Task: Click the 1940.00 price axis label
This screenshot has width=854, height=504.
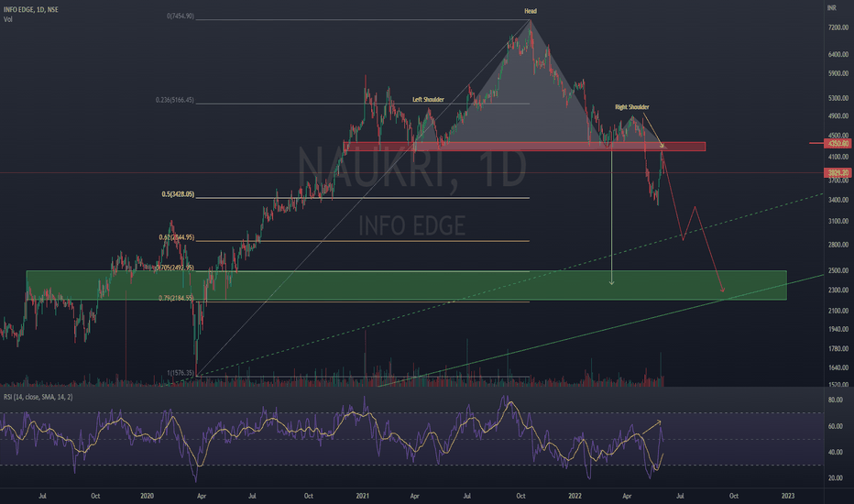Action: click(x=838, y=329)
